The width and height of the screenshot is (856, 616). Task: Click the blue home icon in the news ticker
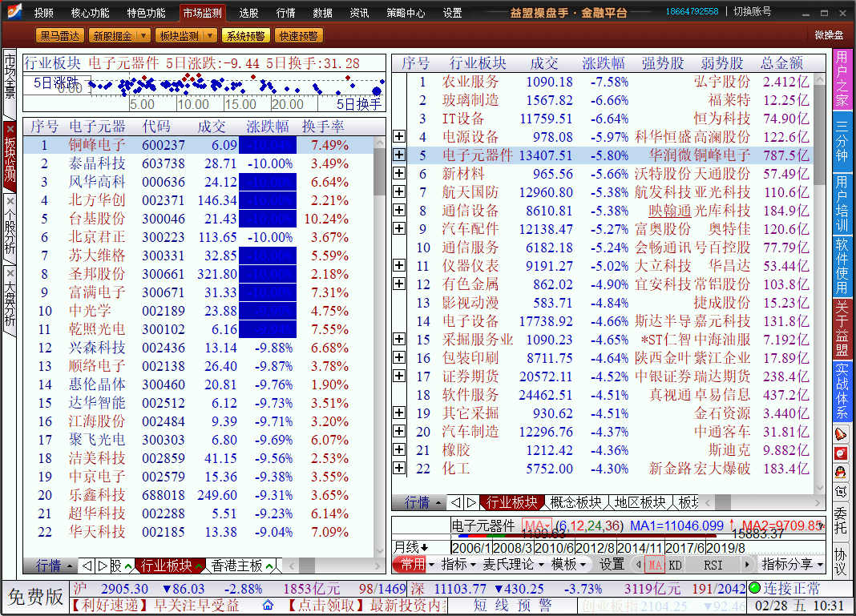[x=268, y=605]
